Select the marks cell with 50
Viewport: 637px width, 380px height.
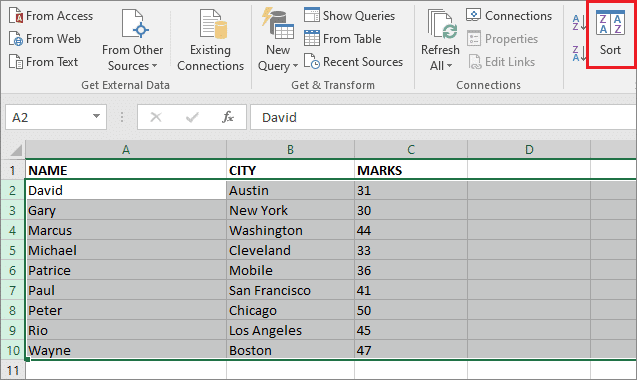point(411,310)
